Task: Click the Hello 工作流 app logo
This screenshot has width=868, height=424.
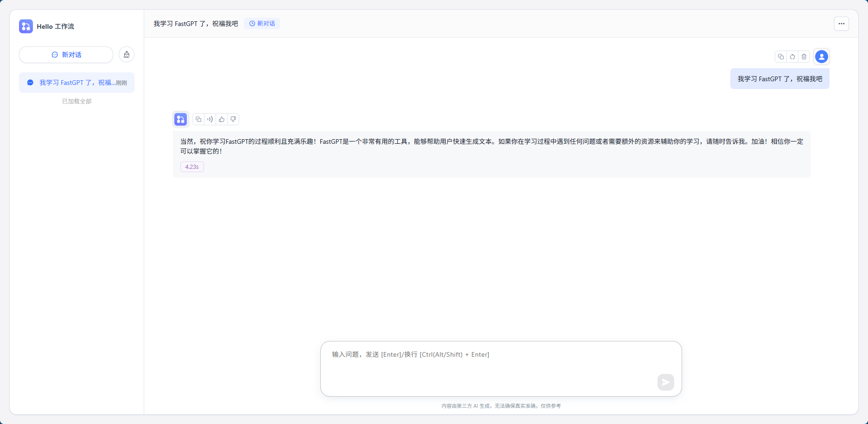Action: 26,26
